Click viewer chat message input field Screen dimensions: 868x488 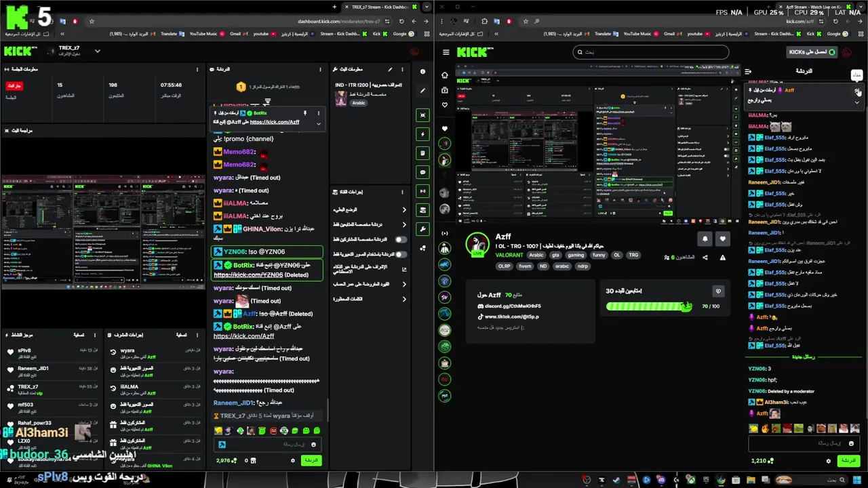pyautogui.click(x=804, y=443)
